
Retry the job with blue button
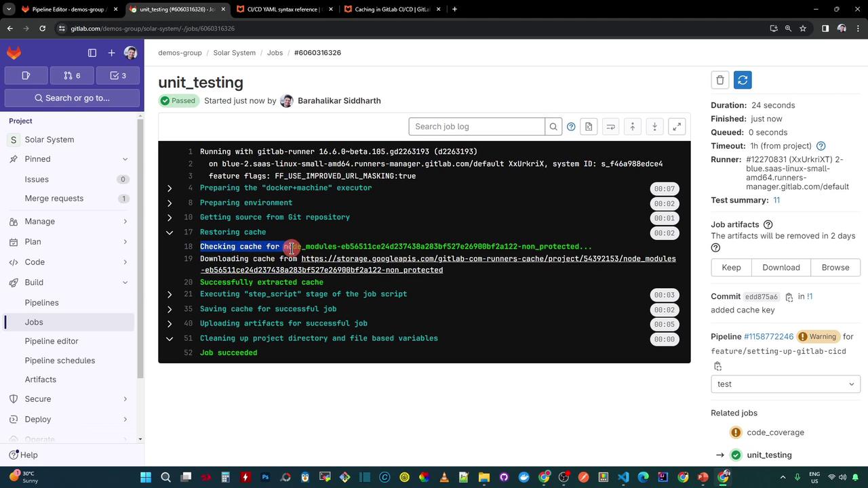(x=743, y=80)
